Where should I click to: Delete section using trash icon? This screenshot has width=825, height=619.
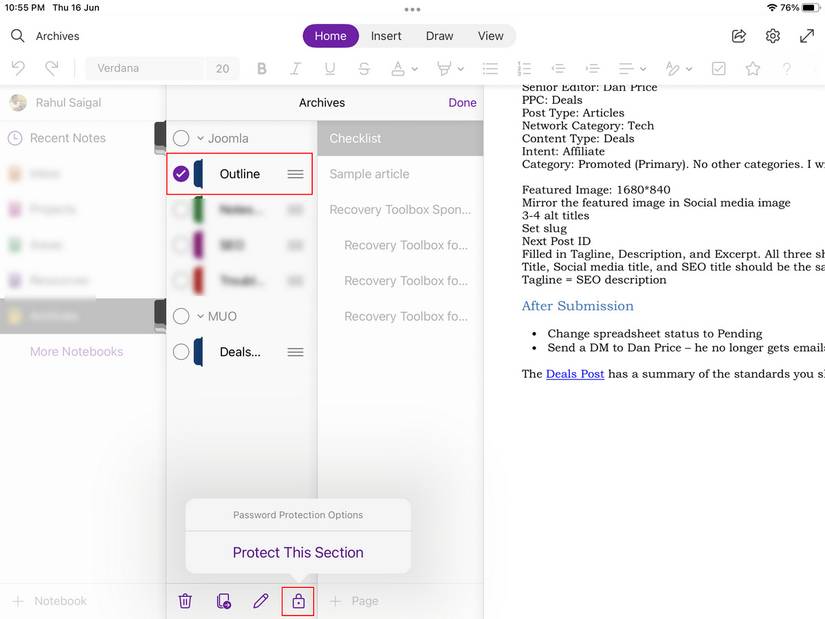[185, 601]
